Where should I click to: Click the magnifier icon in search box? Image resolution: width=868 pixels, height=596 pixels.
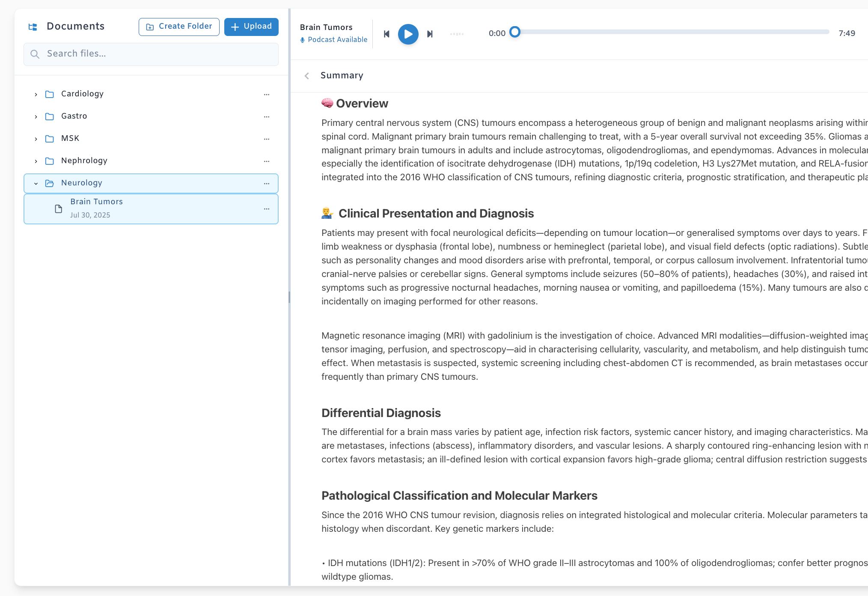pos(35,54)
